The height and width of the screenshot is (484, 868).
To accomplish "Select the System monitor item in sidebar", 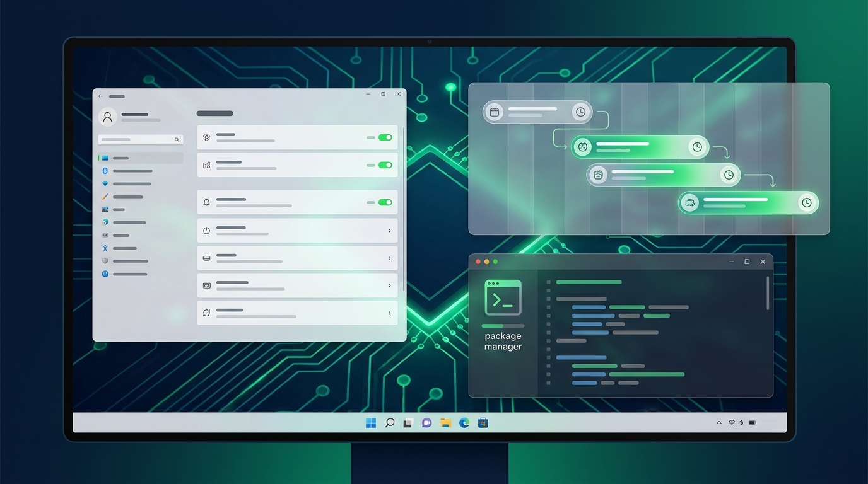I will [x=141, y=158].
